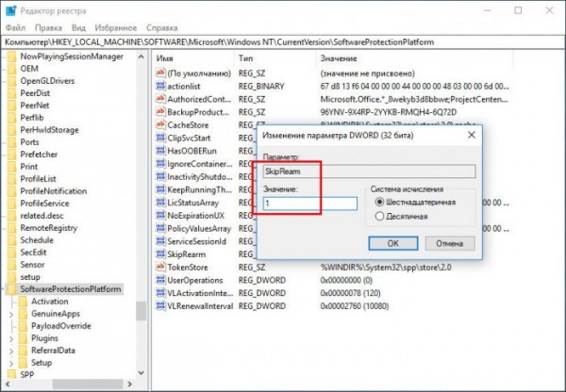Select the (По умолчанию) string value icon
This screenshot has height=392, width=566.
click(x=160, y=73)
